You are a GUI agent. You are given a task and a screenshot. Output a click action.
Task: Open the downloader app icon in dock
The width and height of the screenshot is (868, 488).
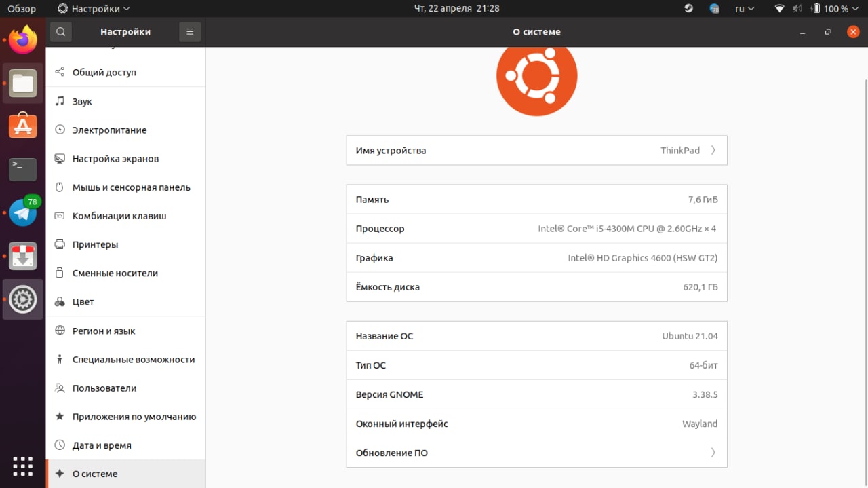pos(23,256)
